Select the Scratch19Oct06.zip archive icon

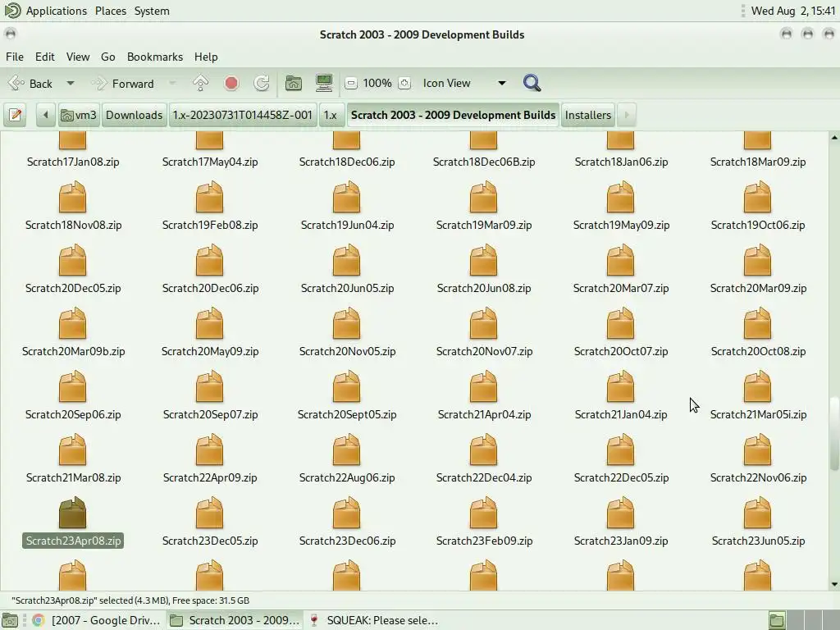[x=757, y=197]
